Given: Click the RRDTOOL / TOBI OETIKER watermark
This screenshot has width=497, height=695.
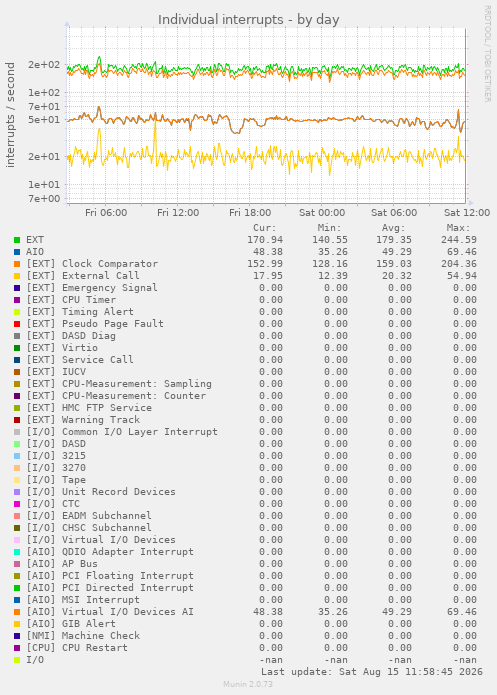Looking at the screenshot, I should (487, 54).
